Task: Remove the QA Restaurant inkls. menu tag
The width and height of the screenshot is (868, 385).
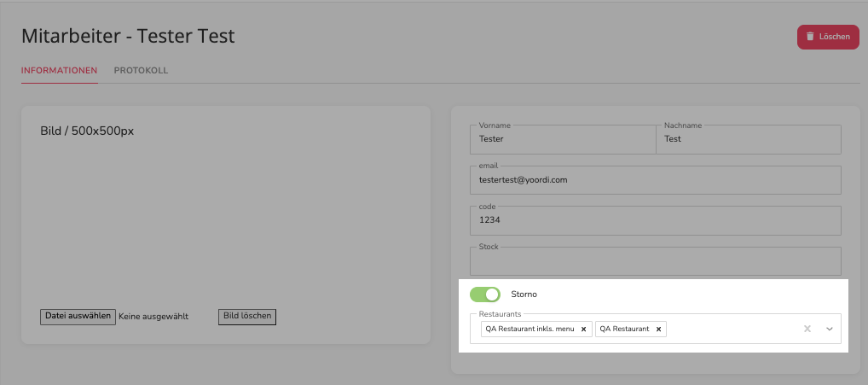Action: (x=583, y=329)
